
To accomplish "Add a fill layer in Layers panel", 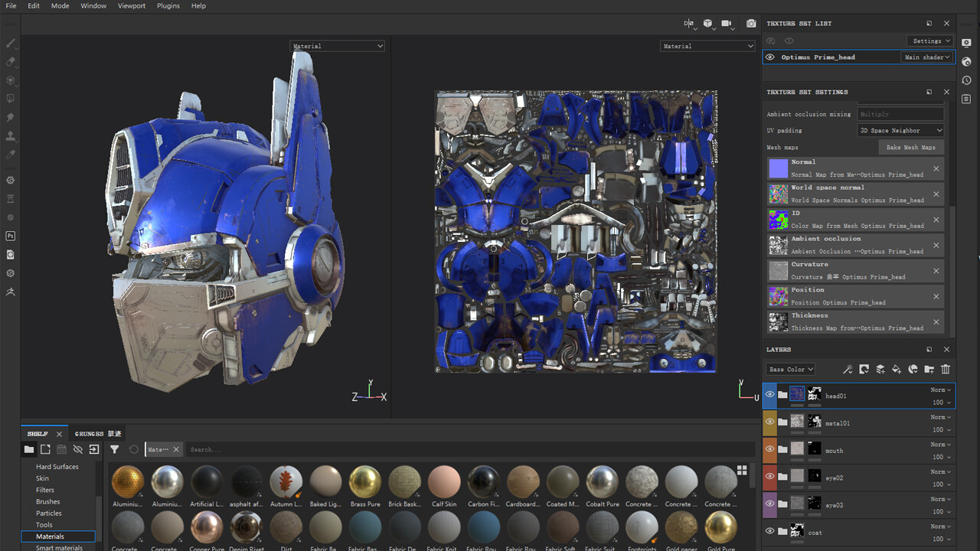I will click(897, 370).
